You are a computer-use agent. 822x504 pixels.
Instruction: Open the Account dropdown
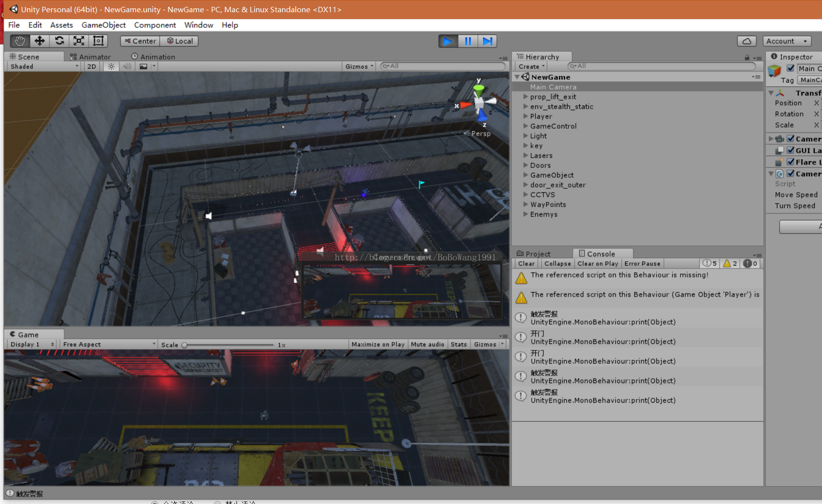point(787,41)
